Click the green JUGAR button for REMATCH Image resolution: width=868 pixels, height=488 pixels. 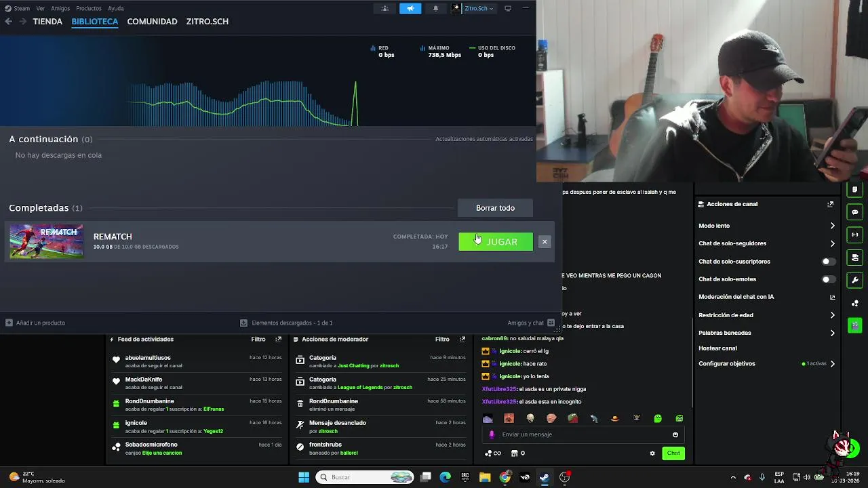[496, 242]
